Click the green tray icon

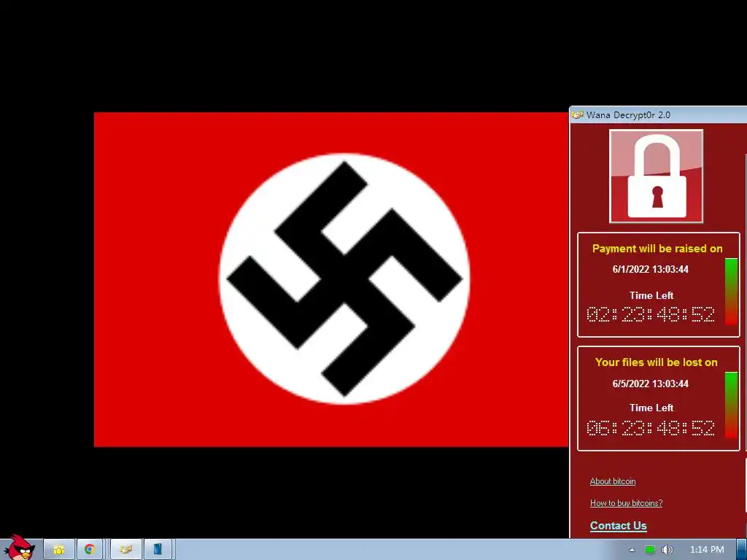coord(650,550)
